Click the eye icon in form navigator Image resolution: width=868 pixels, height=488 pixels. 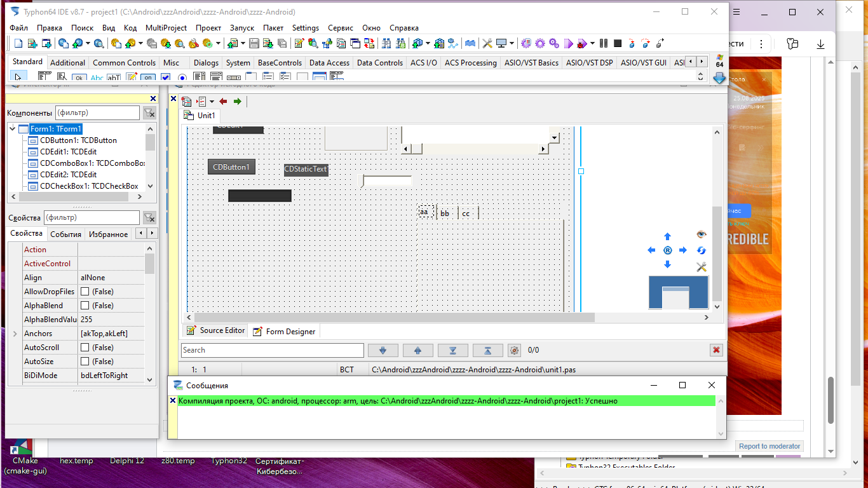(702, 234)
